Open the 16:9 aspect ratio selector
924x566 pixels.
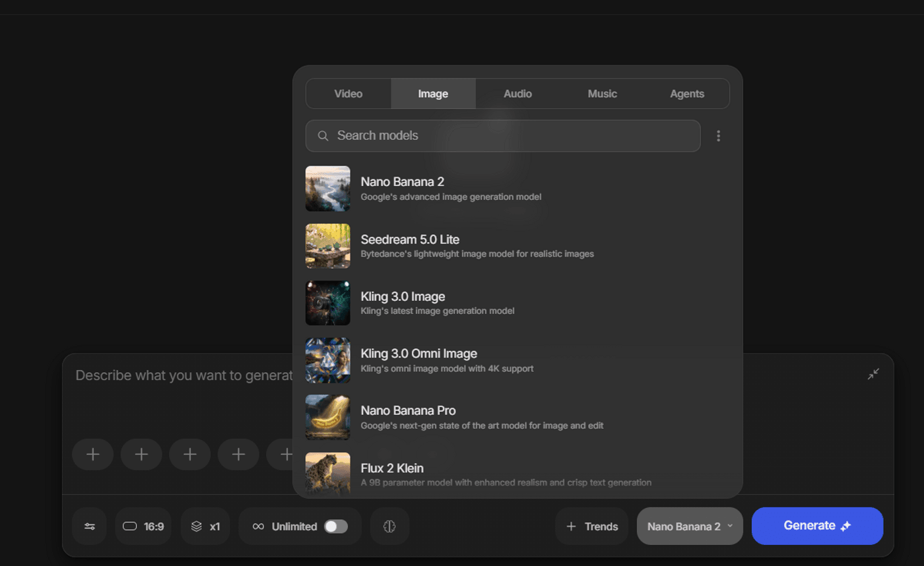143,526
